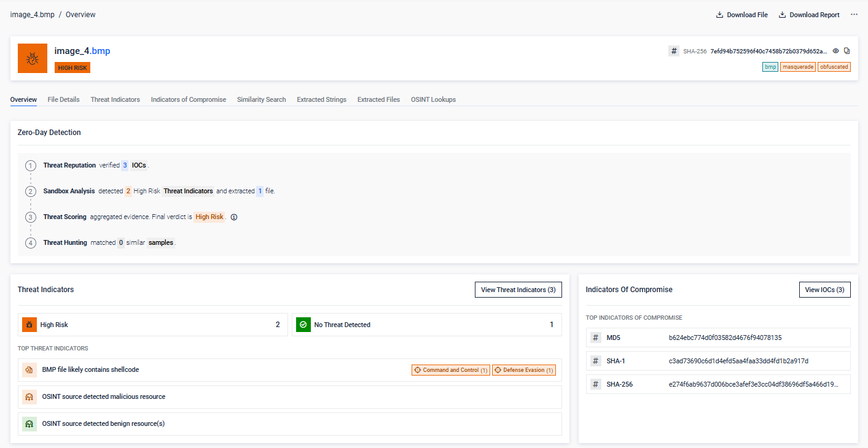
Task: Select the Command and Control tag
Action: point(451,370)
